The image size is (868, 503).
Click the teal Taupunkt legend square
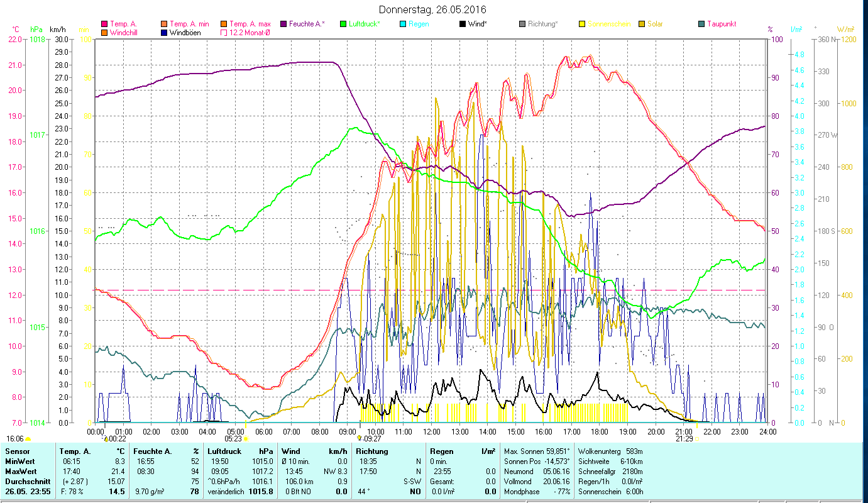click(x=701, y=24)
